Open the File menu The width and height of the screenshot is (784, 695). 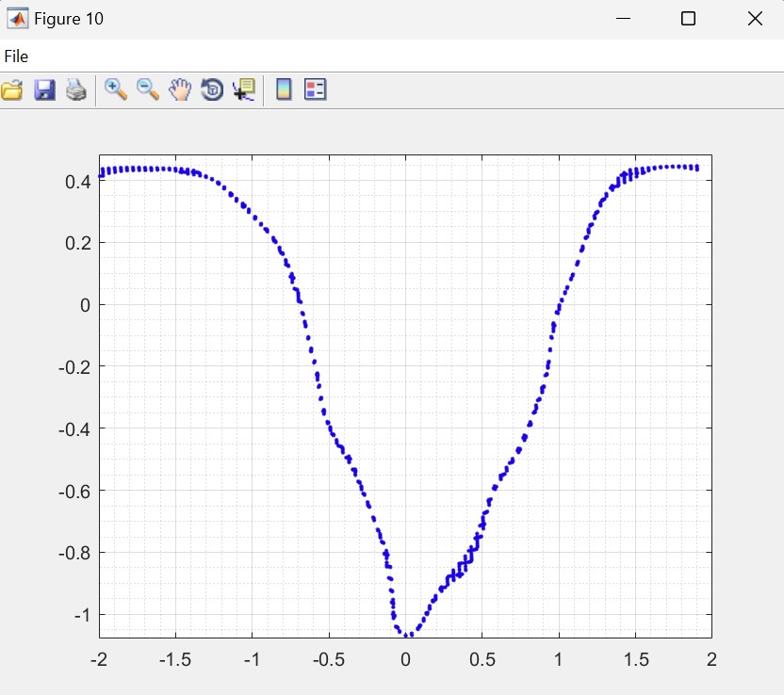(16, 57)
